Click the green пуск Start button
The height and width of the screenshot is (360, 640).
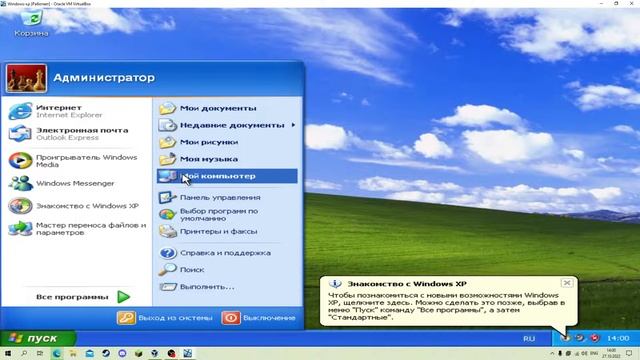point(38,338)
